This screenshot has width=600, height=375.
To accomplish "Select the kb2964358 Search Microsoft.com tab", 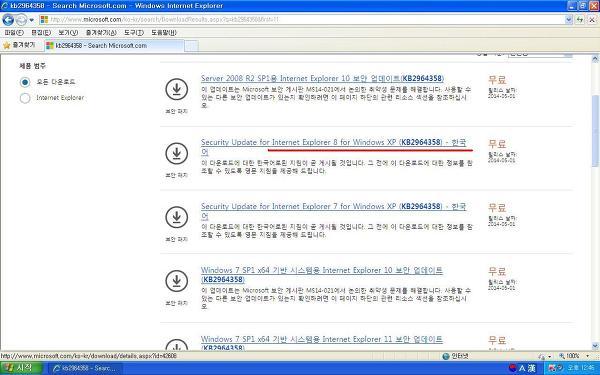I will (x=114, y=46).
